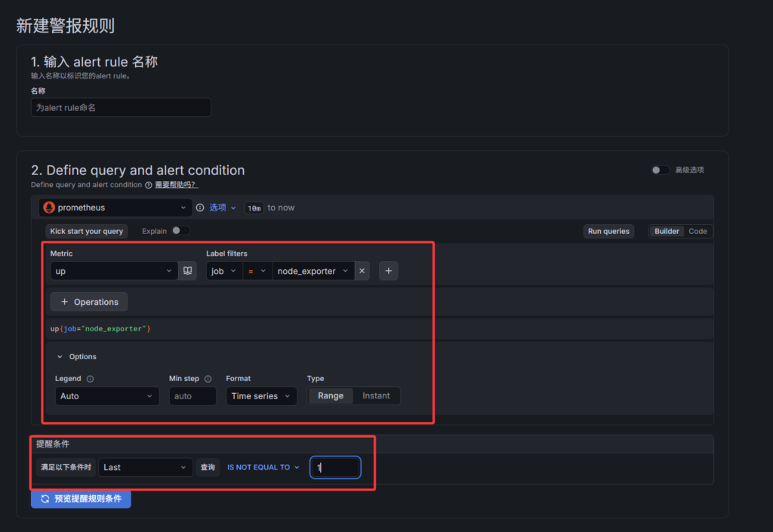Image resolution: width=773 pixels, height=532 pixels.
Task: Select Instant query type
Action: point(376,396)
